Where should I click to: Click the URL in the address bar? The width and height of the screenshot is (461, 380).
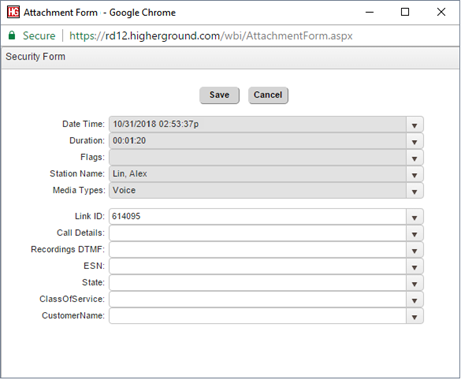tap(211, 36)
